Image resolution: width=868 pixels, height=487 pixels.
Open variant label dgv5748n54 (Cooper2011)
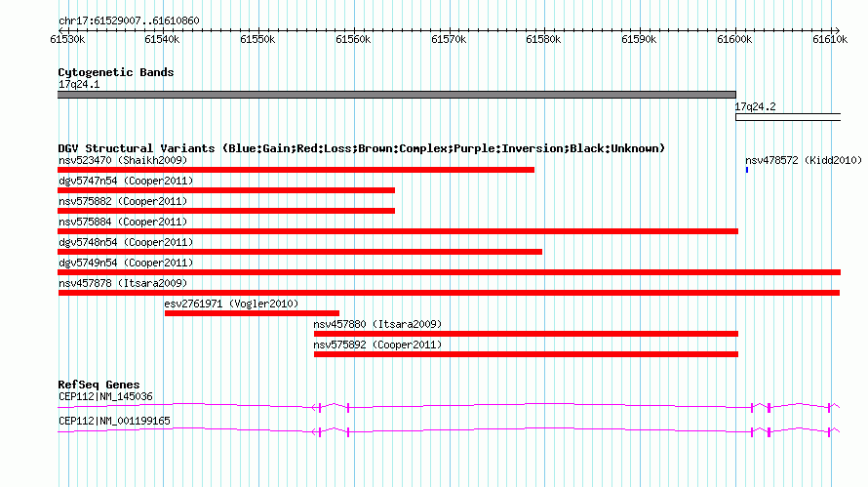126,242
